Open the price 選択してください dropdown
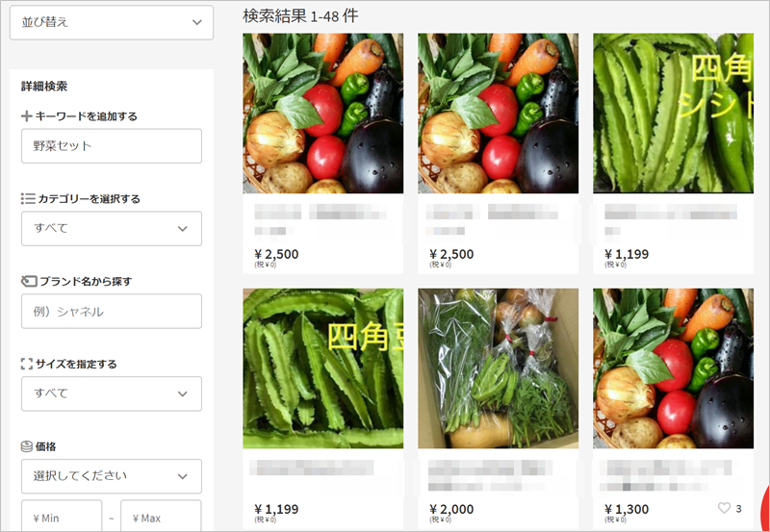 [112, 476]
